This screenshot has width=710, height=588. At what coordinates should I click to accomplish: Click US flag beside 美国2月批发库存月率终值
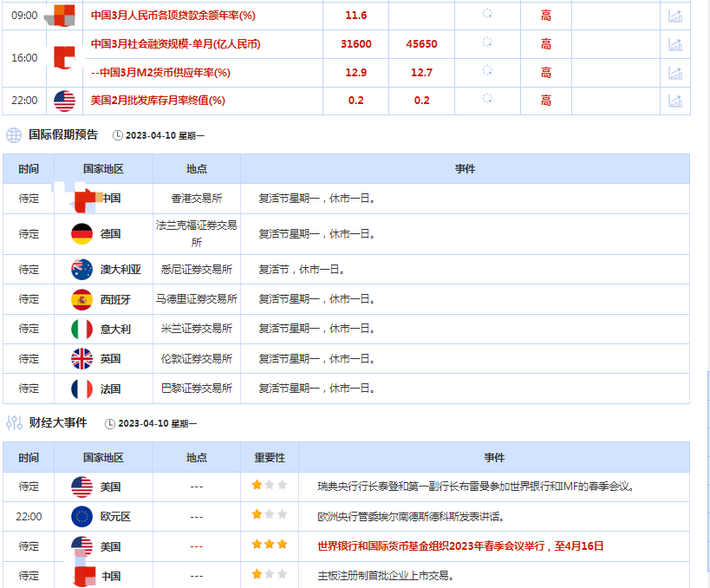pyautogui.click(x=65, y=101)
